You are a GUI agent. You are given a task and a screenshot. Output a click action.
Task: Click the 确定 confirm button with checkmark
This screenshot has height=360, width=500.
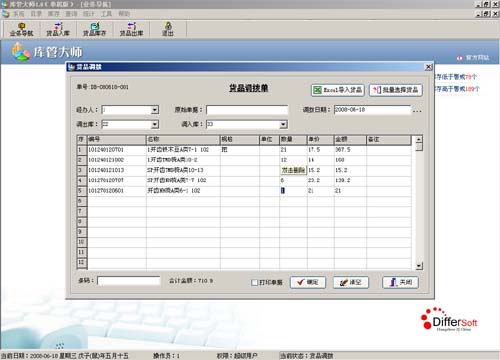coord(308,282)
